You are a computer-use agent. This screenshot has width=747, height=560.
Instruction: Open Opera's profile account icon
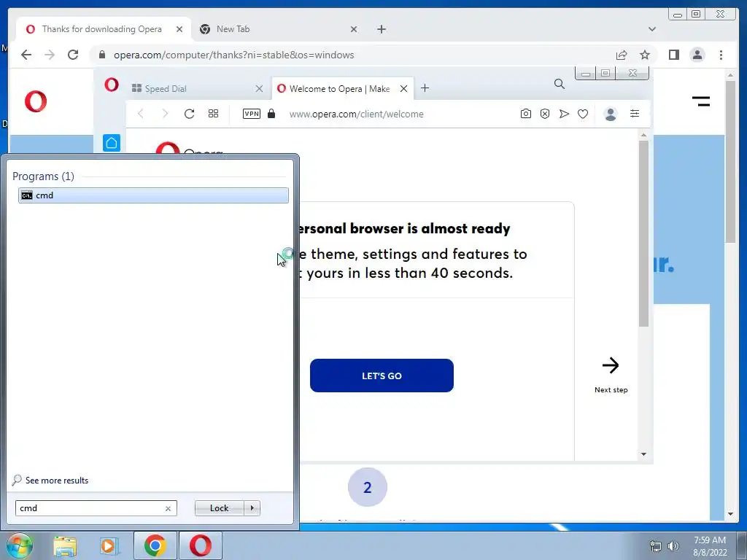click(x=611, y=114)
